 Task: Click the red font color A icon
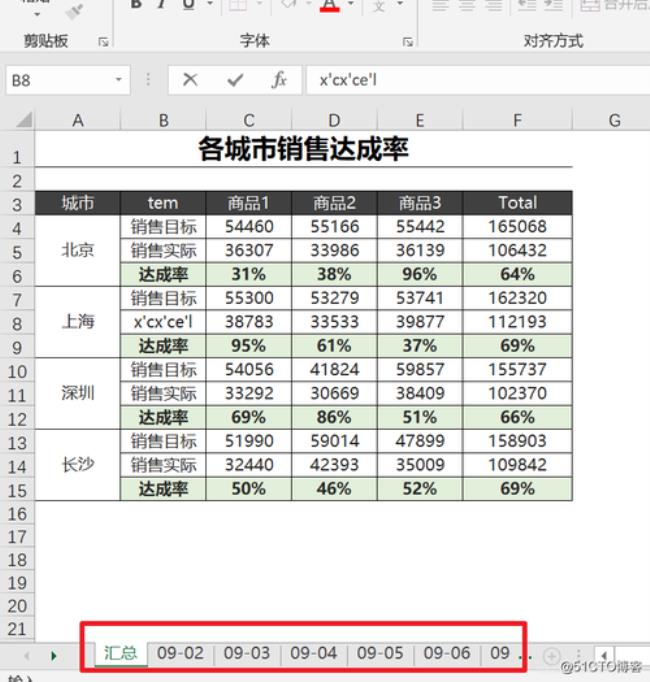(x=329, y=5)
